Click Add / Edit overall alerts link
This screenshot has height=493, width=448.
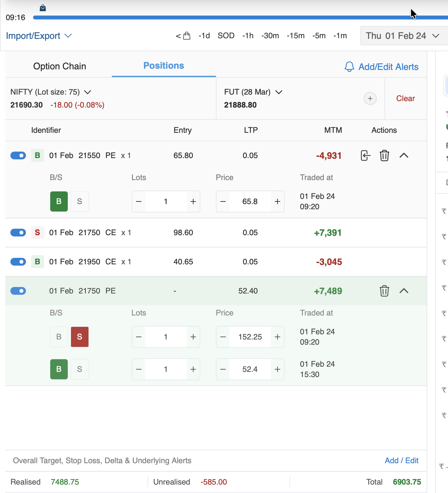pyautogui.click(x=401, y=460)
